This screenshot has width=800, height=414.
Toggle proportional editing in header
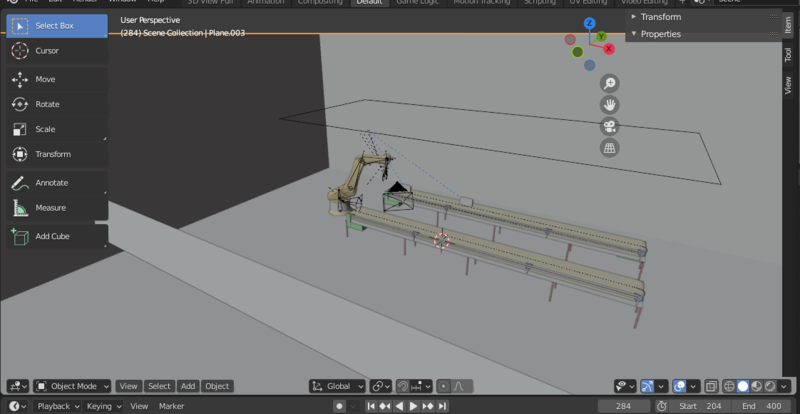coord(443,386)
